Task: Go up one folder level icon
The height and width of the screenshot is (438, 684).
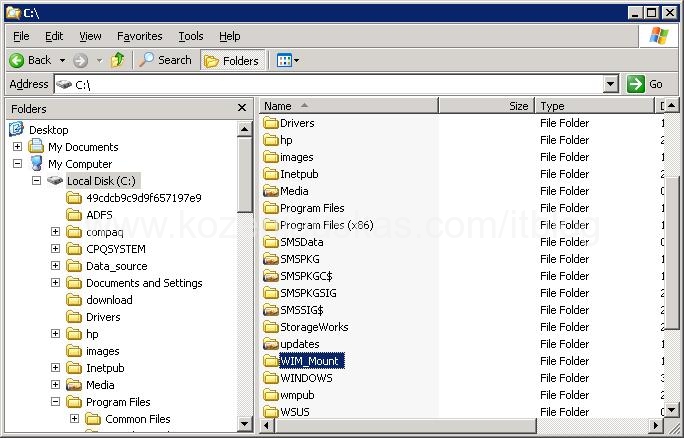Action: (118, 60)
